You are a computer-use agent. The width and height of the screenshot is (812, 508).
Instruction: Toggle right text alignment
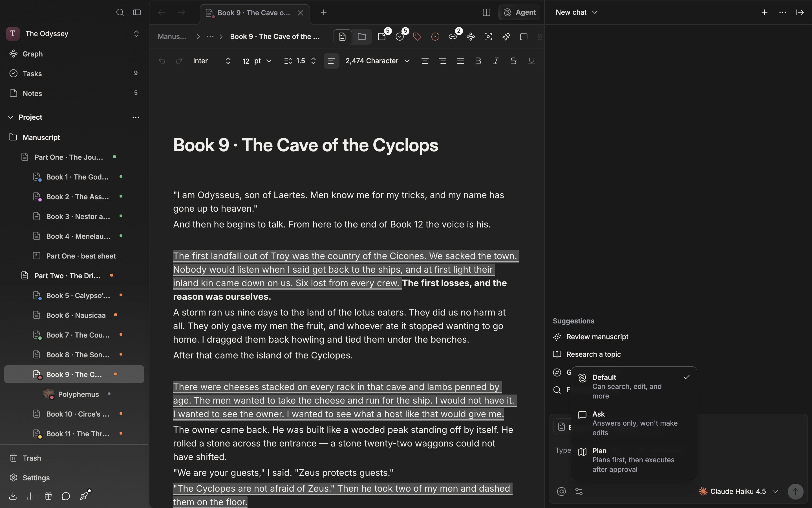443,61
